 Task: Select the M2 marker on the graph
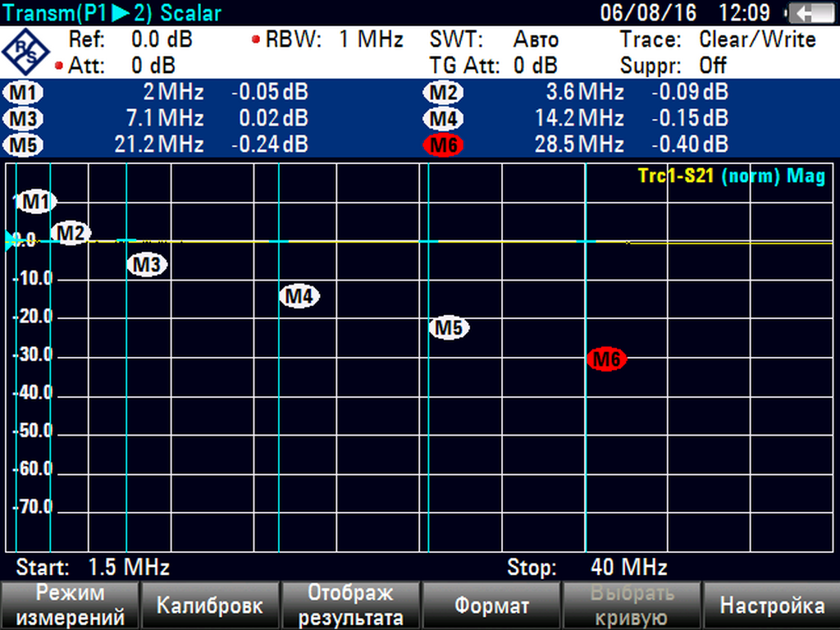pos(71,234)
